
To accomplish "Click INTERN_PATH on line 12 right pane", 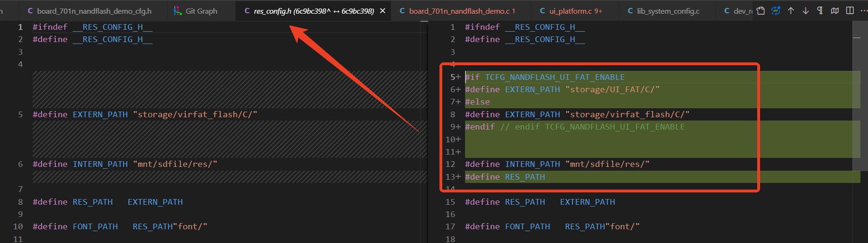I will pyautogui.click(x=532, y=164).
